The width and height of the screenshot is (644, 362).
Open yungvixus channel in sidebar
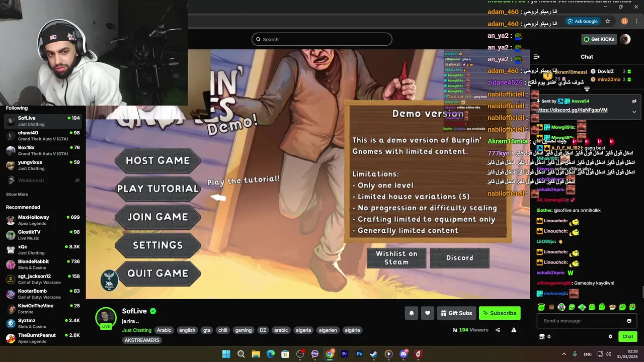pos(43,165)
